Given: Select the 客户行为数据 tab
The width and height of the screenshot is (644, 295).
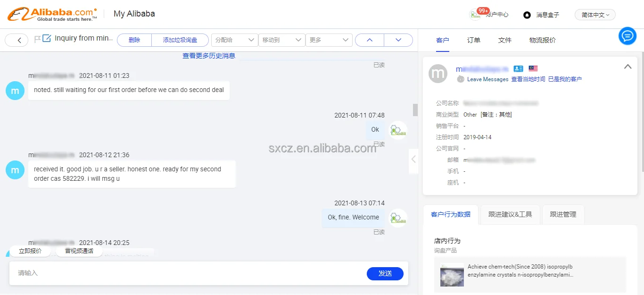Looking at the screenshot, I should 451,214.
